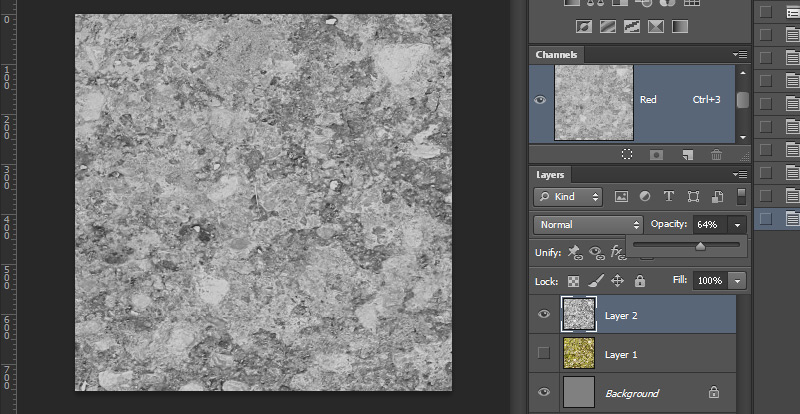Add a Color Lookup adjustment (grid icon)
The width and height of the screenshot is (800, 414).
coord(692,3)
